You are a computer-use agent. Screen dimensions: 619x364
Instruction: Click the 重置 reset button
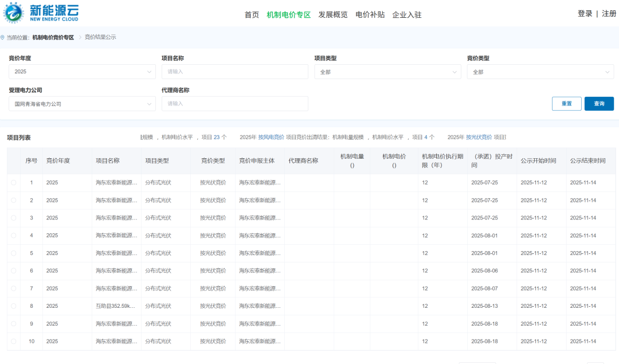coord(566,104)
